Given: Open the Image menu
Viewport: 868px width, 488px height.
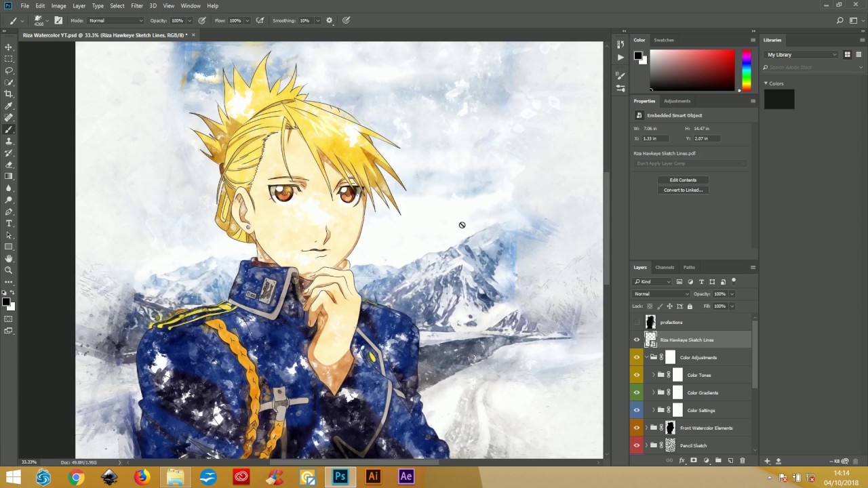Looking at the screenshot, I should pos(59,5).
